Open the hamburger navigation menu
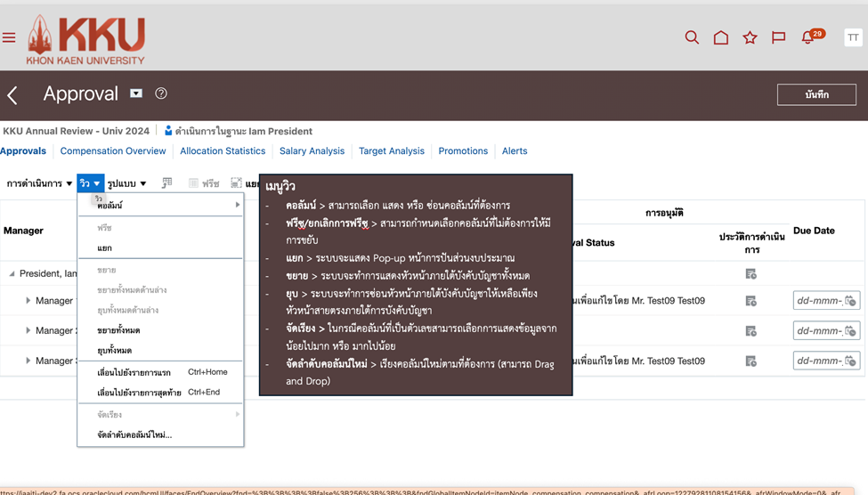This screenshot has width=868, height=495. click(x=9, y=37)
